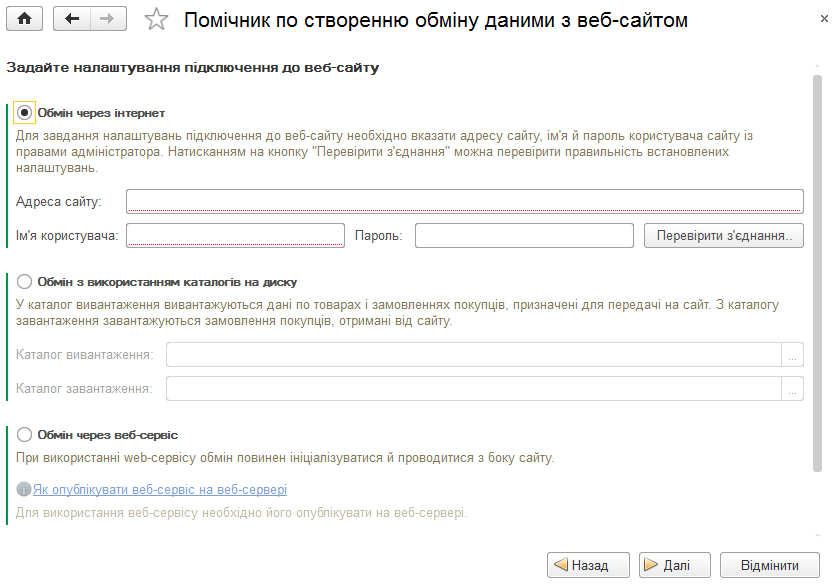Select 'Обмін через веб-сервіс' radio button
Image resolution: width=832 pixels, height=584 pixels.
click(24, 435)
